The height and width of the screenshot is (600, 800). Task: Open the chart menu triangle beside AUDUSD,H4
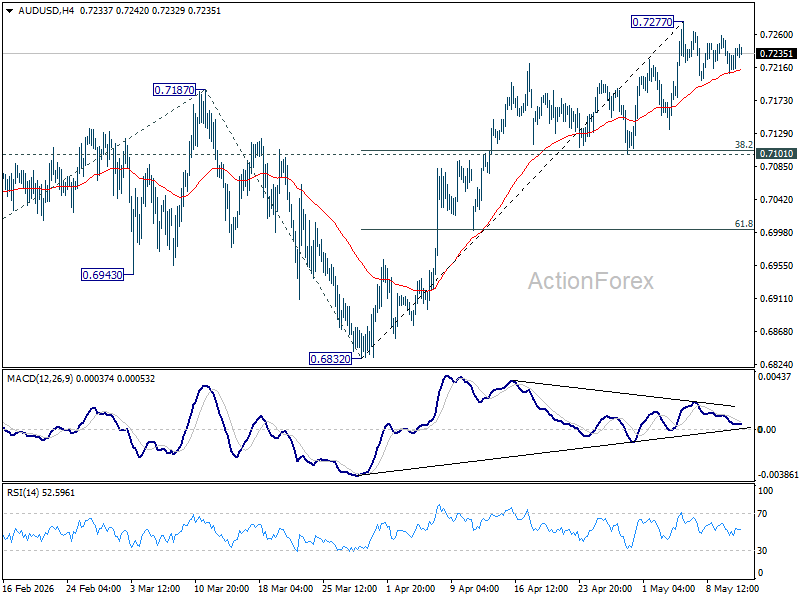(10, 11)
